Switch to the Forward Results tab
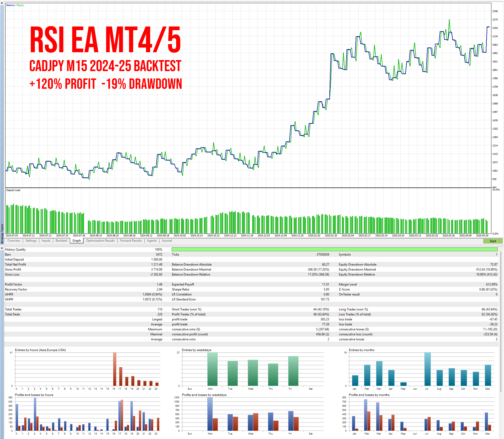The image size is (504, 439). coord(131,241)
